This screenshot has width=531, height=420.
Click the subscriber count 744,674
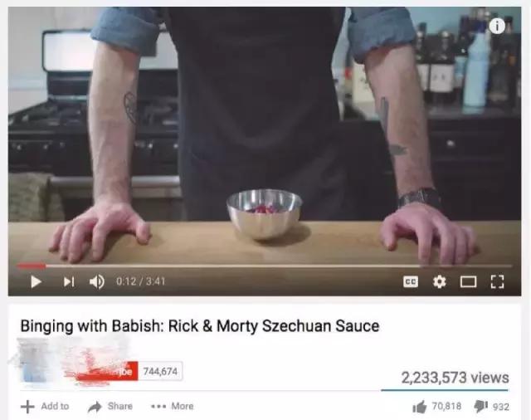[x=160, y=371]
